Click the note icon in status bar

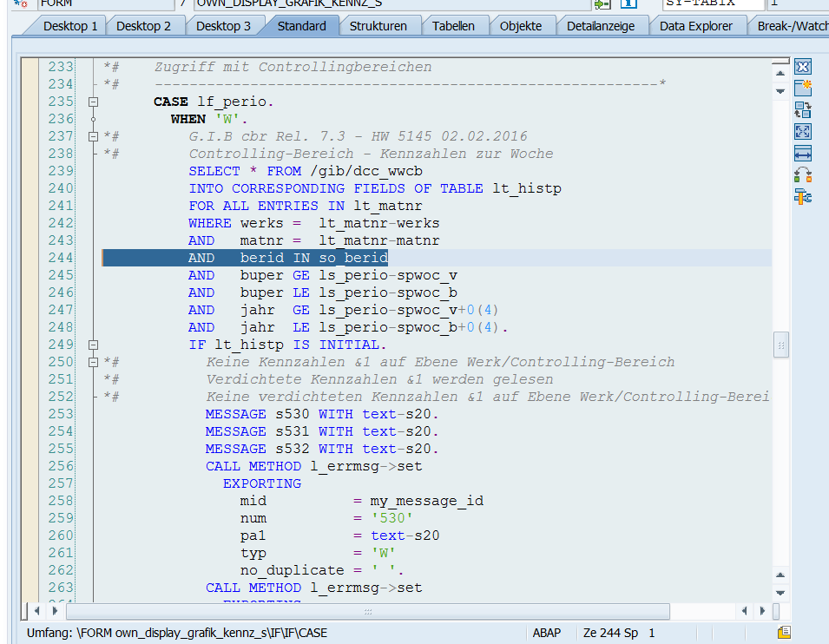coord(784,633)
